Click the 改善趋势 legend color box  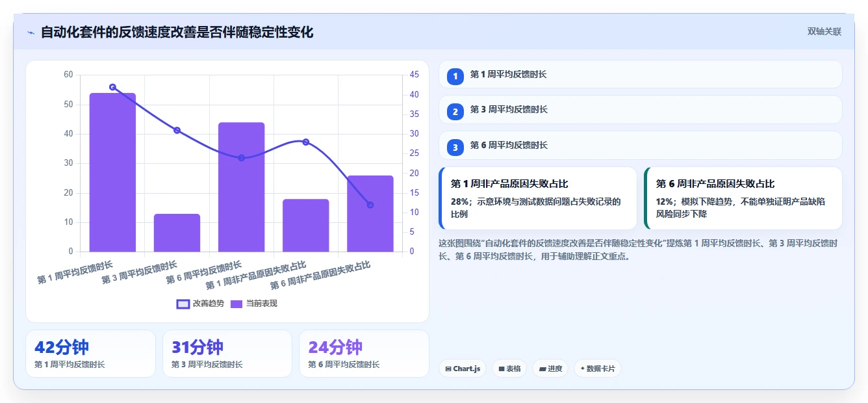pos(183,304)
